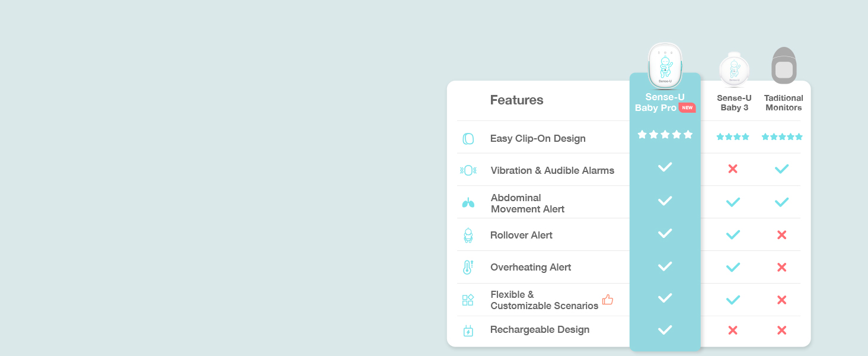Viewport: 868px width, 356px height.
Task: Select the Sense-U Baby 3 device image
Action: [x=734, y=68]
